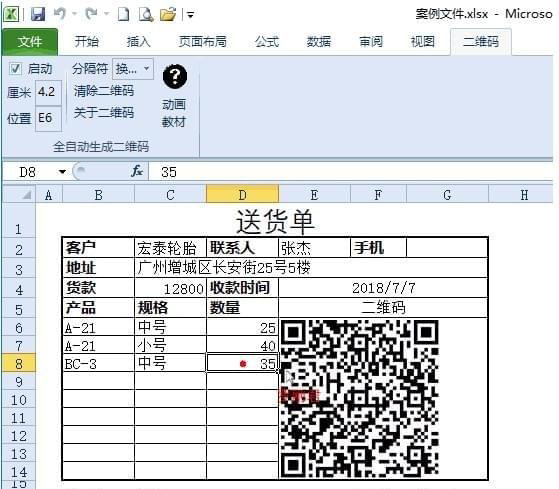Create a new blank workbook icon
Viewport: 559px width, 489px height.
[124, 14]
